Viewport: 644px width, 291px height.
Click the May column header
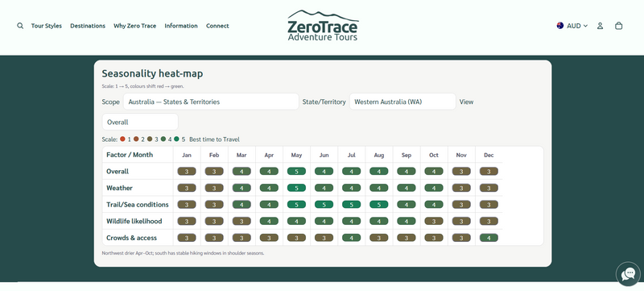click(296, 155)
